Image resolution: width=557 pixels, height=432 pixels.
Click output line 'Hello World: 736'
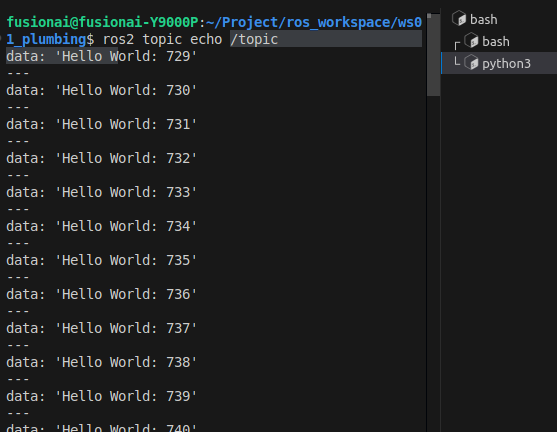click(x=101, y=294)
